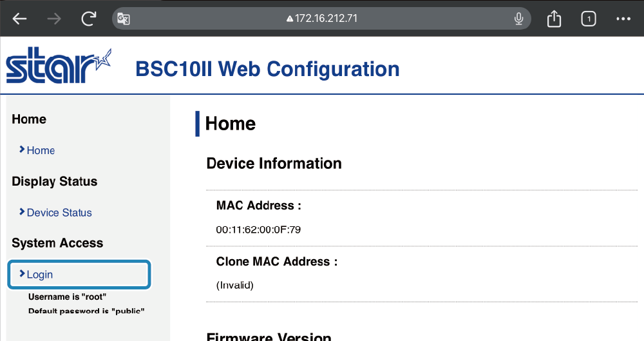Open the three-dot browser menu
644x341 pixels.
tap(623, 19)
